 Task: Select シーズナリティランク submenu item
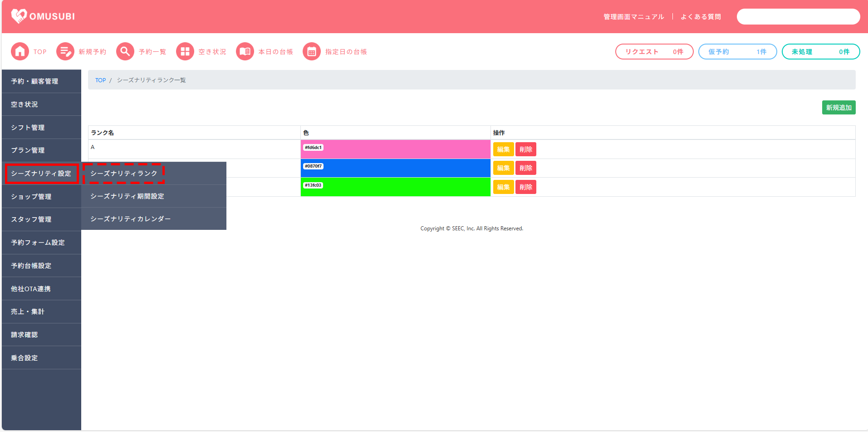[124, 174]
